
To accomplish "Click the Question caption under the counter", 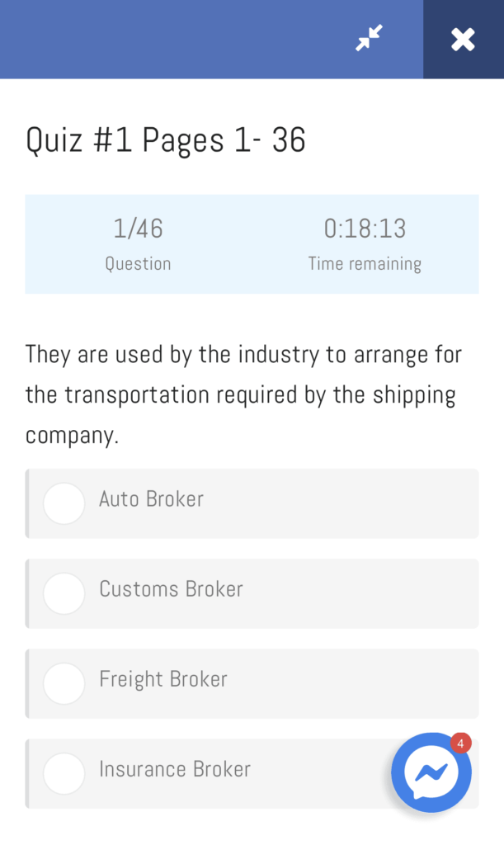I will (138, 264).
